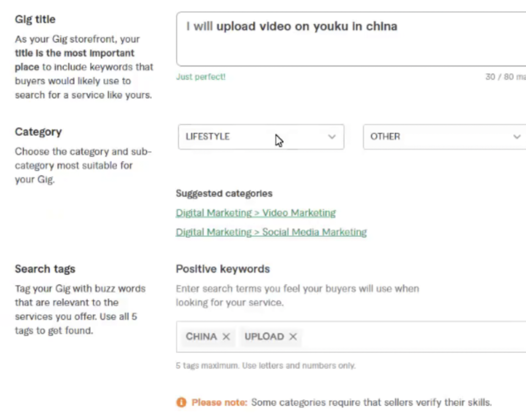This screenshot has width=526, height=420.
Task: Remove the UPLOAD tag with its X
Action: tap(293, 337)
